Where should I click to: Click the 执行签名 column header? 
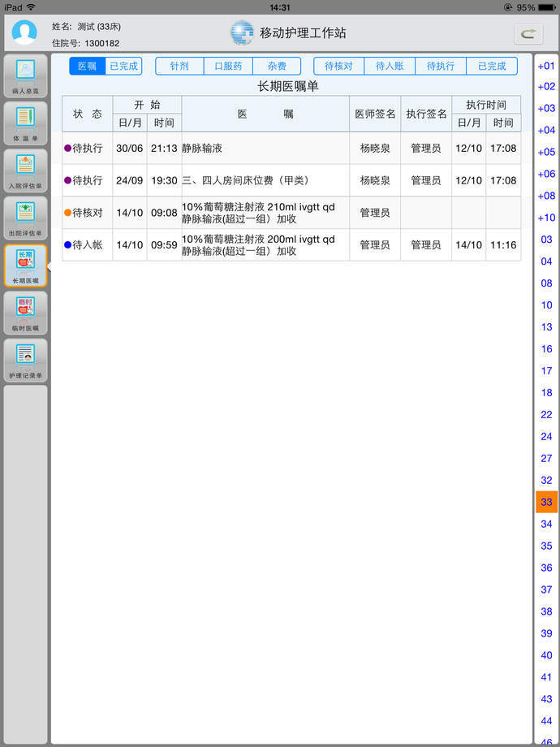click(x=426, y=114)
